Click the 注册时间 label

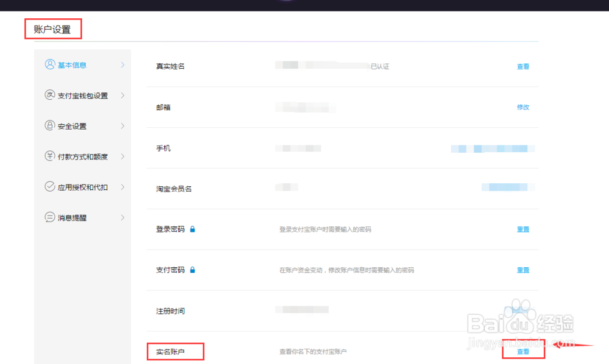(170, 311)
